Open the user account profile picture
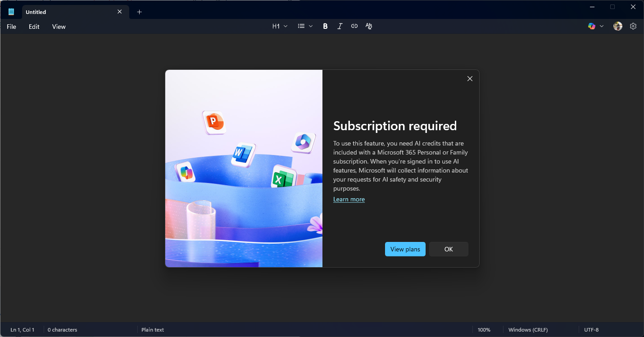The image size is (644, 337). (618, 26)
